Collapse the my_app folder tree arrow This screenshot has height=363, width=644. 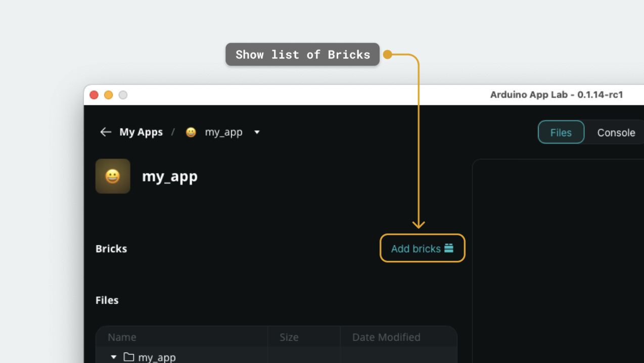tap(114, 357)
